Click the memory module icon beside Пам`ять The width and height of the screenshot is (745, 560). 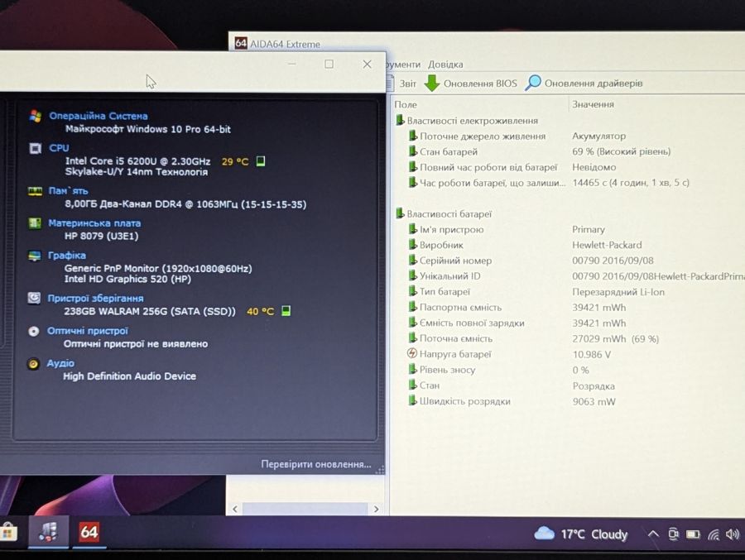[x=35, y=191]
